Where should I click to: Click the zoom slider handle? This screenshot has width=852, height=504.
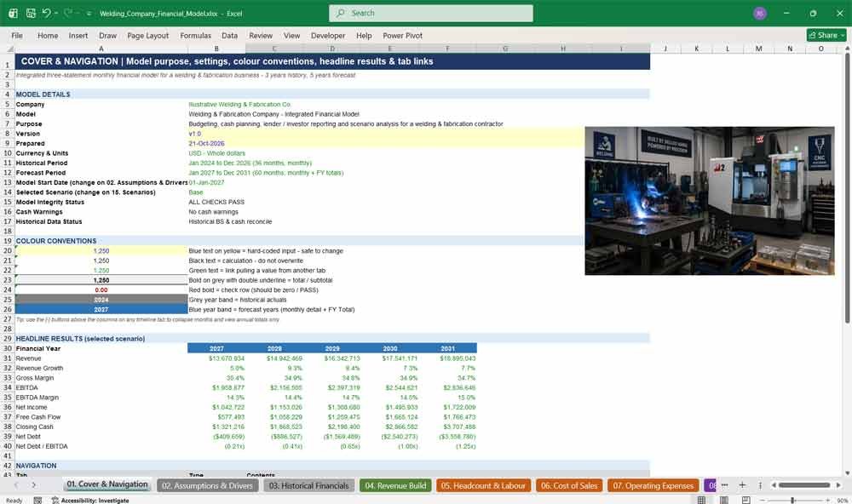click(x=792, y=500)
